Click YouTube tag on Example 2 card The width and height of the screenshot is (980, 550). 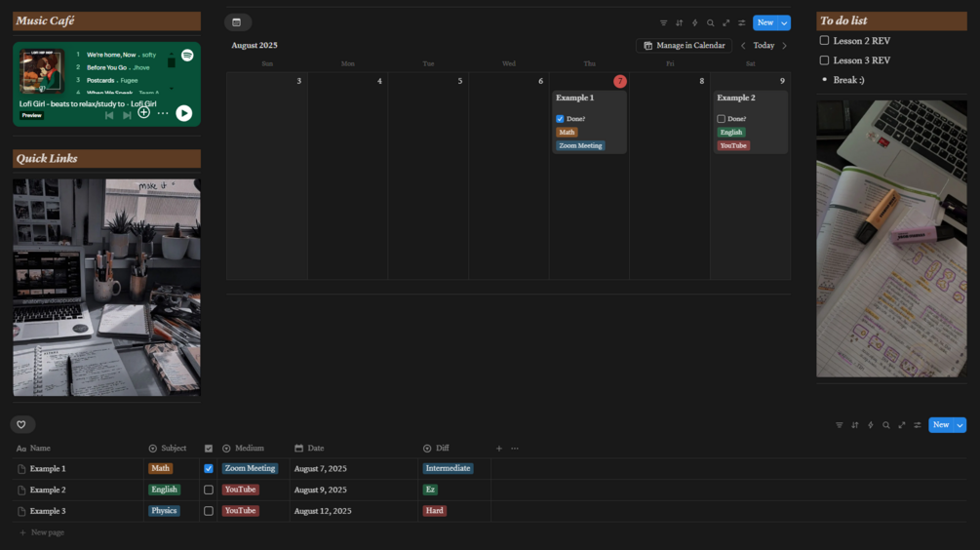[x=733, y=145]
